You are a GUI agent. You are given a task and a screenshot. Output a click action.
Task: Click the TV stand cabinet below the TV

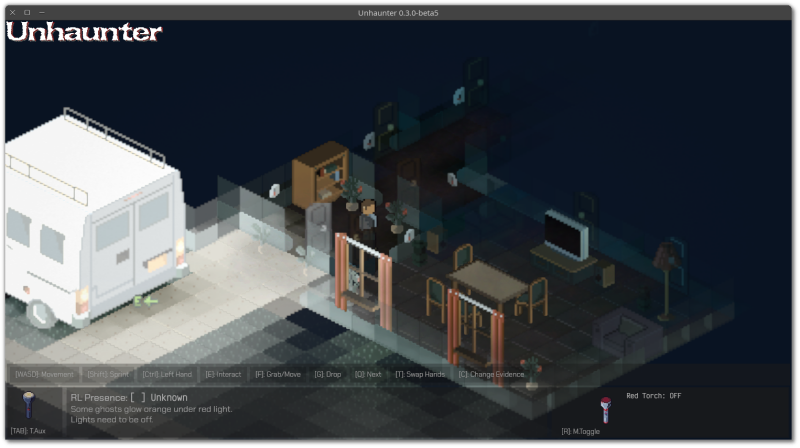click(564, 265)
